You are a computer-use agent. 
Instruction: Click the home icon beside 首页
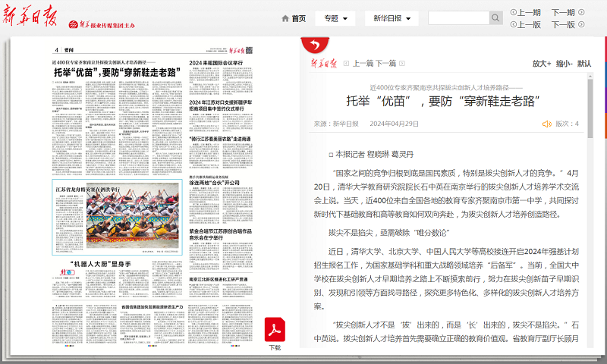click(x=285, y=18)
